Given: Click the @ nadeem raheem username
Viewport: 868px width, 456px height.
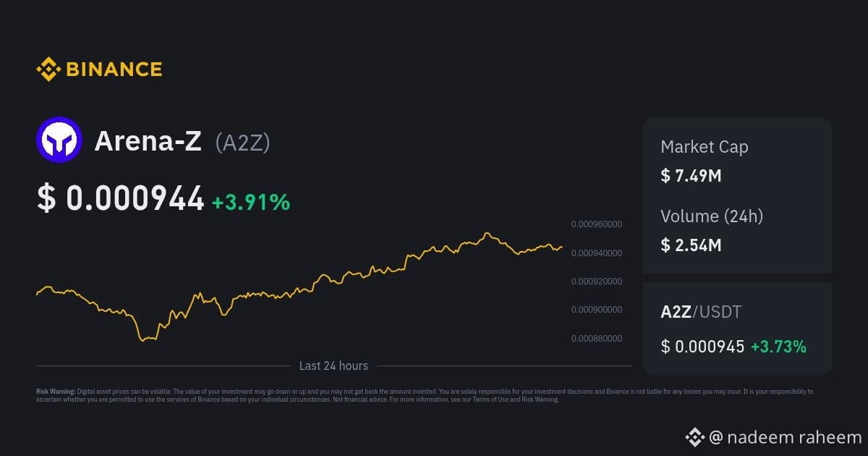Looking at the screenshot, I should tap(785, 437).
